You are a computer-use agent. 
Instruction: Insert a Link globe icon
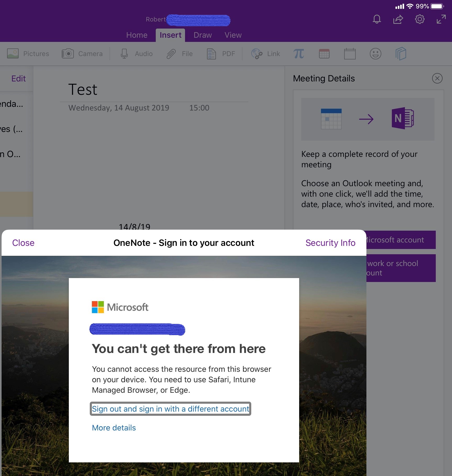pos(257,54)
